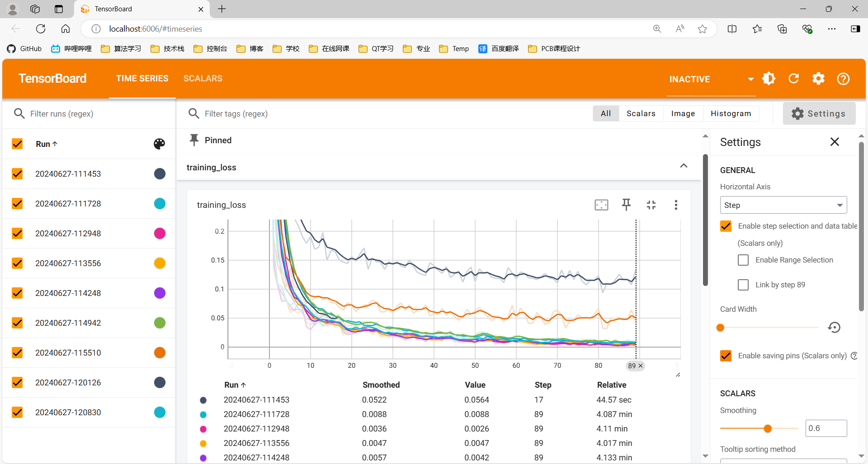
Task: Toggle dark mode theme icon
Action: pyautogui.click(x=769, y=79)
